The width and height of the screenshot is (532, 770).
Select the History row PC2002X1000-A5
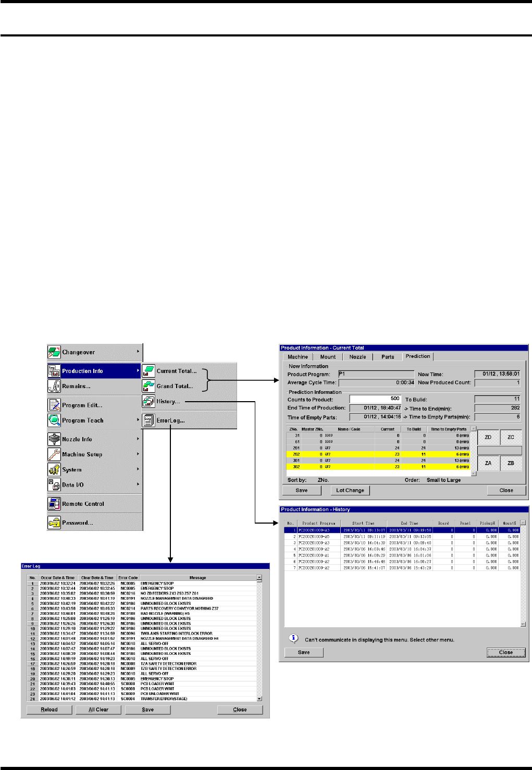pyautogui.click(x=402, y=536)
